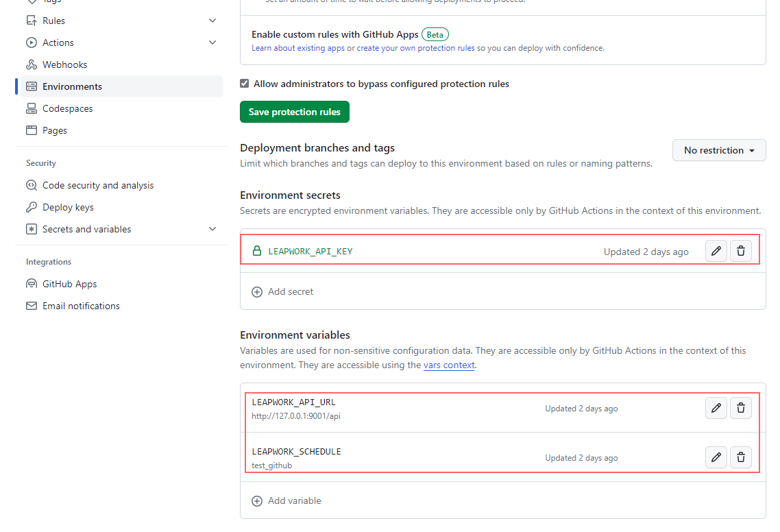Delete the LEAPWORK_API_KEY secret using trash icon
The height and width of the screenshot is (532, 780).
[x=740, y=251]
